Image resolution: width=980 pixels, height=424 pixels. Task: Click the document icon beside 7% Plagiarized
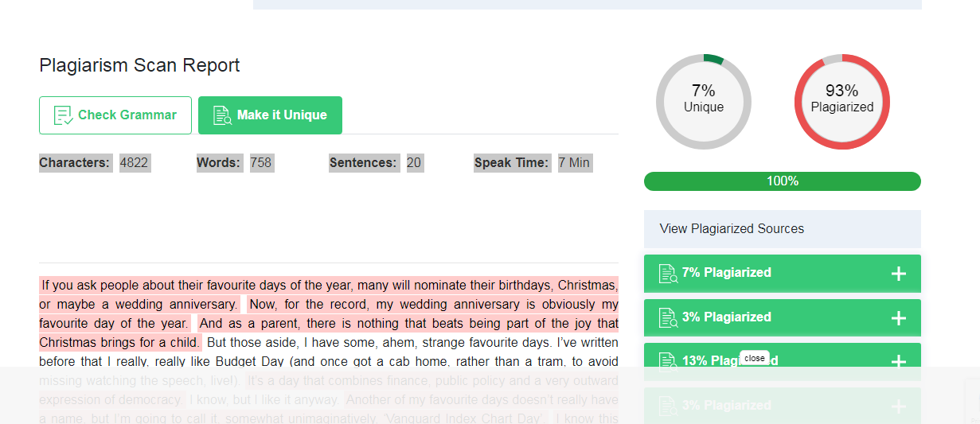pos(668,274)
